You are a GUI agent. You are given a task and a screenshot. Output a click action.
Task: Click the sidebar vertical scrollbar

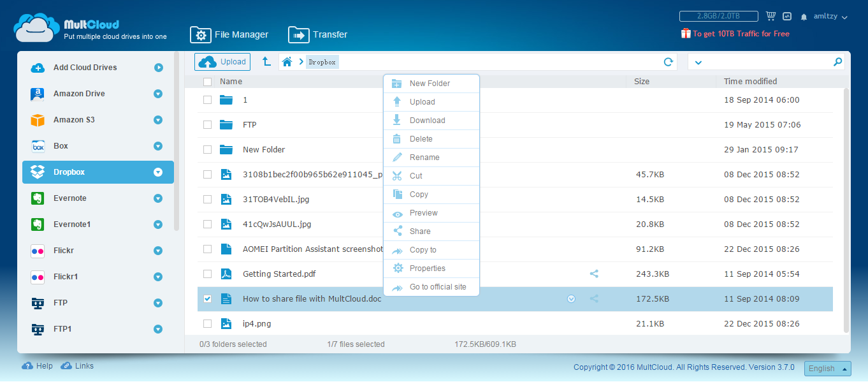[x=177, y=142]
